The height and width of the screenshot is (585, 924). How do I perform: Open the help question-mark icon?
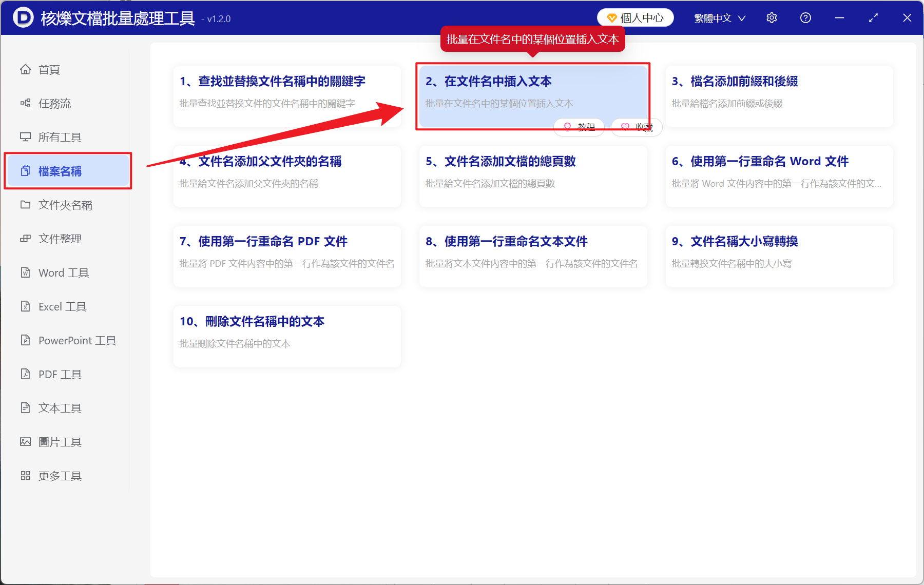pyautogui.click(x=805, y=17)
